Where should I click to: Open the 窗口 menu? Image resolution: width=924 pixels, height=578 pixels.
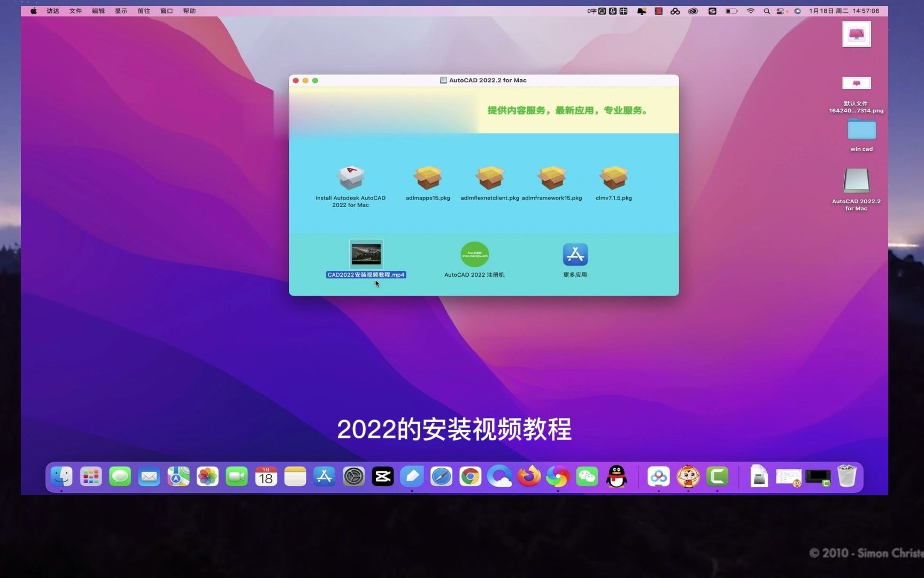(166, 11)
